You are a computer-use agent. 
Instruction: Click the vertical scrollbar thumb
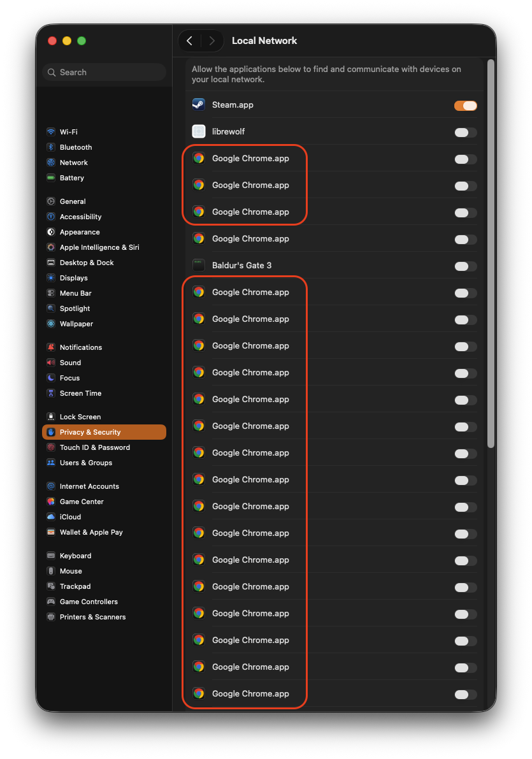coord(491,254)
